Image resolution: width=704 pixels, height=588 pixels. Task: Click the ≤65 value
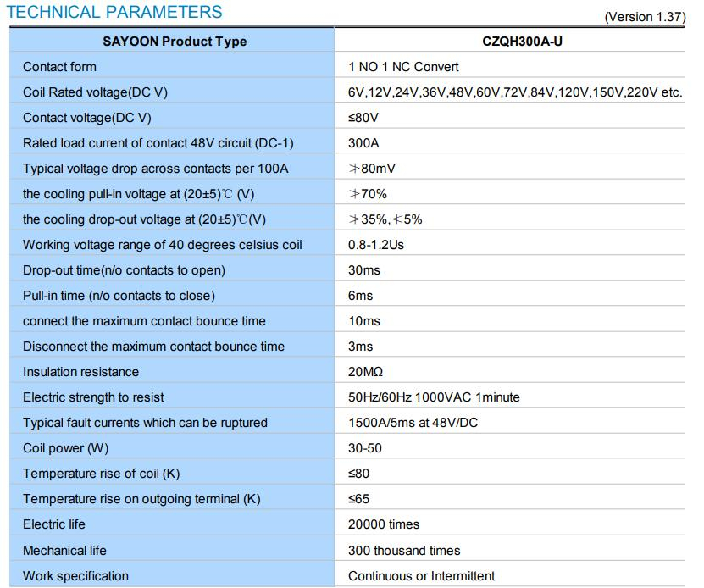click(358, 499)
